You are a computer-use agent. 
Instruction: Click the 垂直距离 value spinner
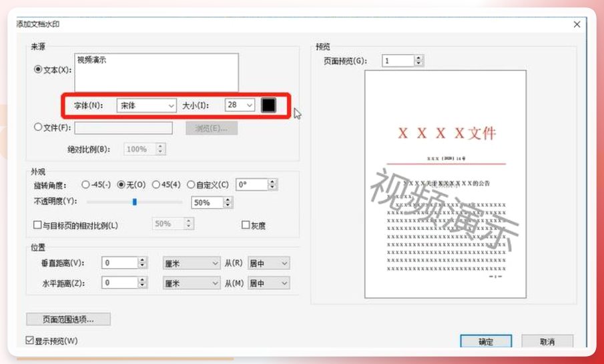point(143,263)
